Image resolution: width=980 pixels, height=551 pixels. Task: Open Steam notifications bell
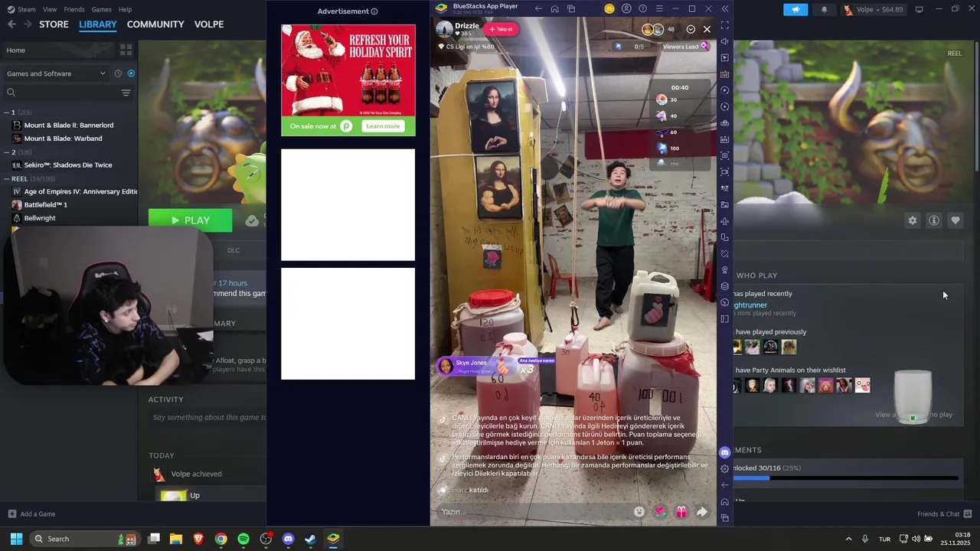[824, 10]
